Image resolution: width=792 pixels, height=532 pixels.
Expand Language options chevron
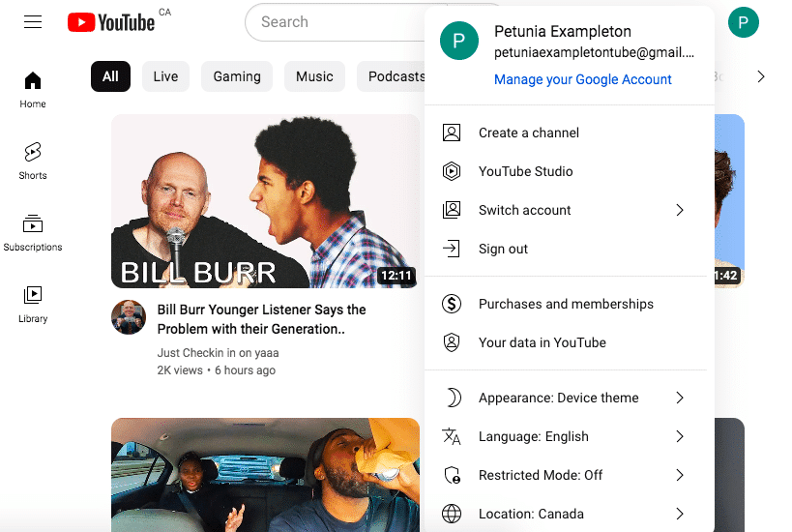click(x=680, y=436)
